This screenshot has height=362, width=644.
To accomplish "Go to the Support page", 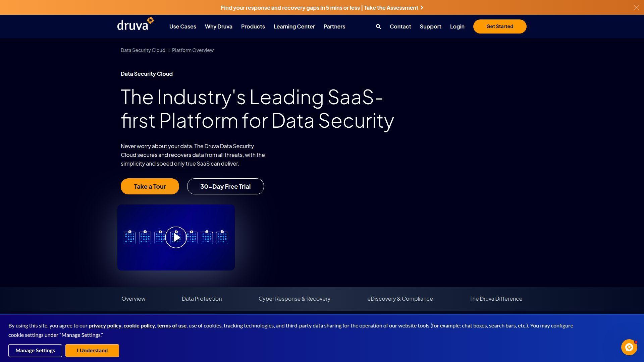I will coord(431,26).
